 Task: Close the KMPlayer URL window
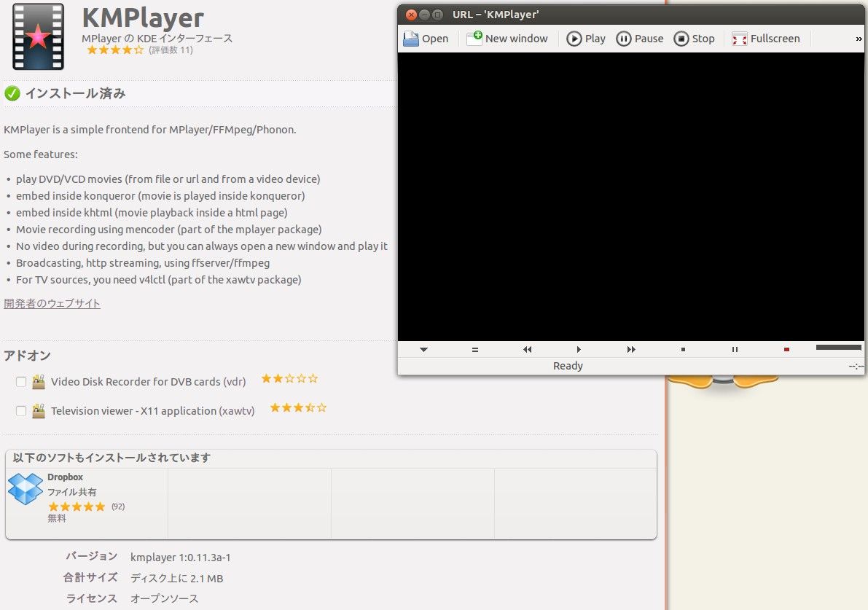[x=411, y=15]
